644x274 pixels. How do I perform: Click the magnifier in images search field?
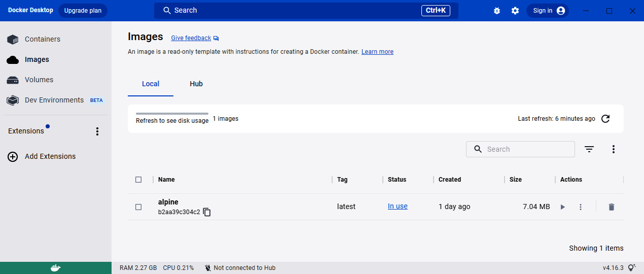tap(478, 149)
